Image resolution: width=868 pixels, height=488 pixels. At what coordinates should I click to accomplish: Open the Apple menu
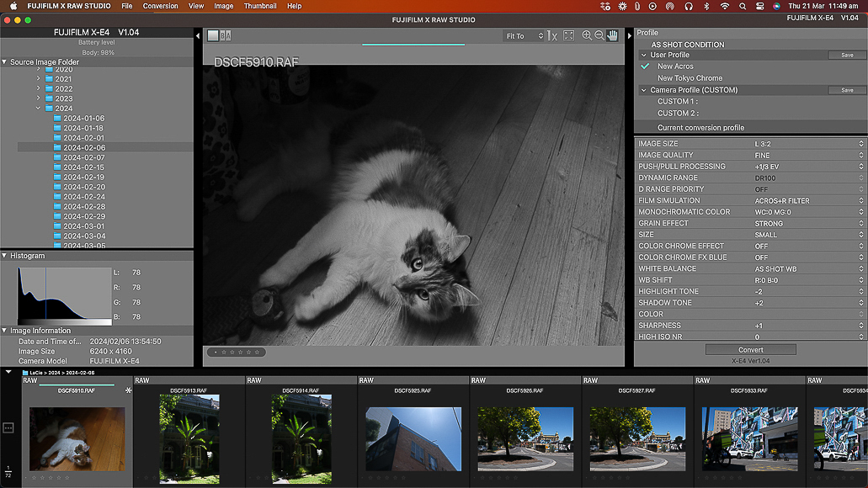point(13,6)
